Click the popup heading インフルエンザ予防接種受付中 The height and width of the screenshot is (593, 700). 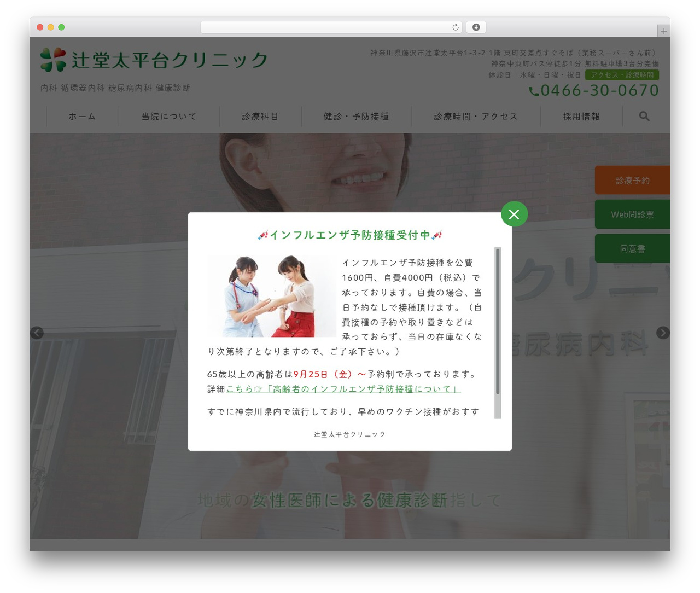(350, 235)
